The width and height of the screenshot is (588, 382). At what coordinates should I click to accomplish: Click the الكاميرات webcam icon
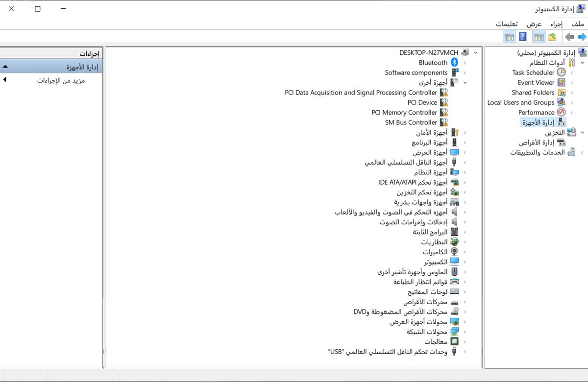(455, 252)
